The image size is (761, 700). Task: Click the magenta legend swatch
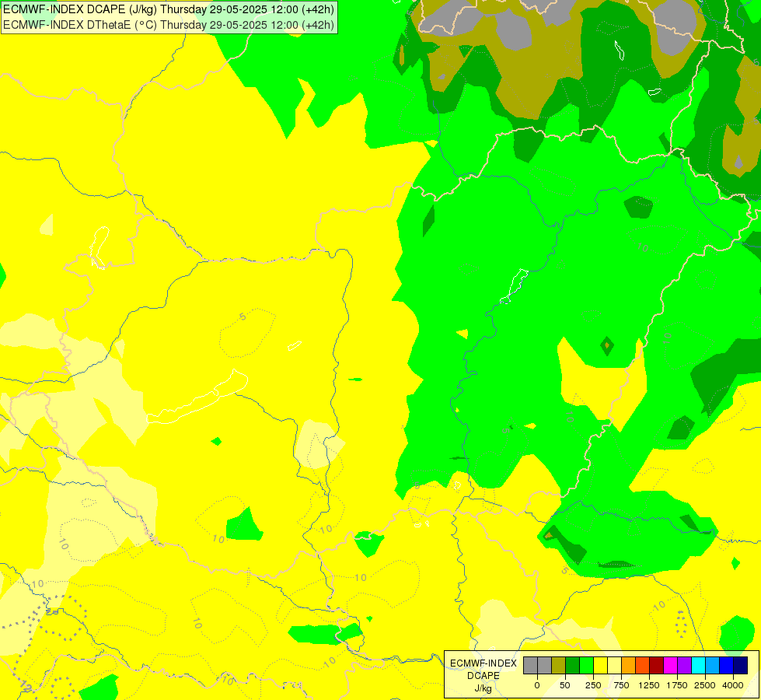(671, 665)
